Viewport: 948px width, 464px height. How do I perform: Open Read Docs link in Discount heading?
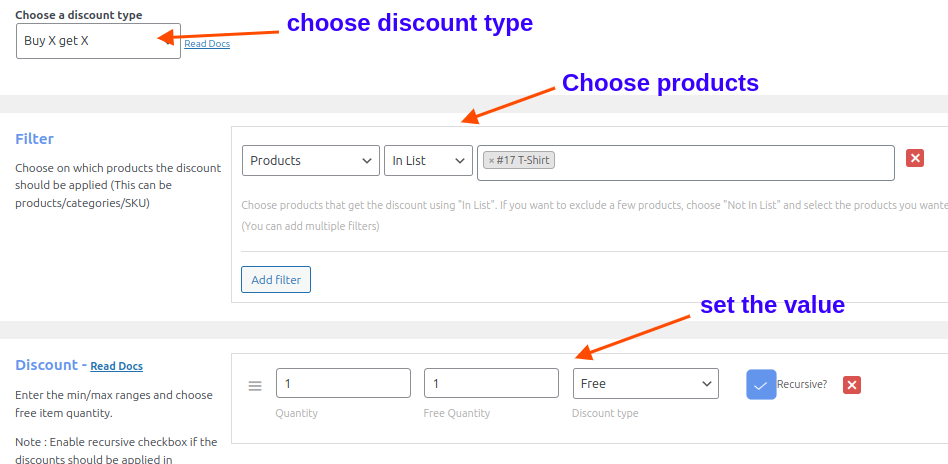(x=117, y=366)
